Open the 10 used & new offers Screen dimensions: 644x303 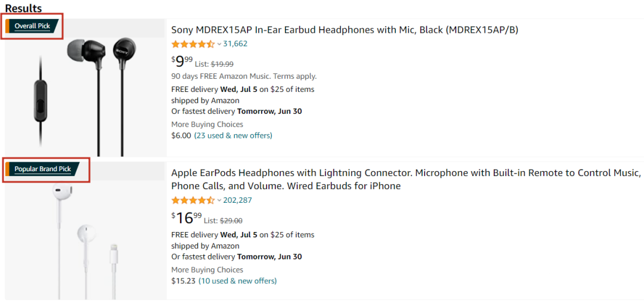click(237, 281)
